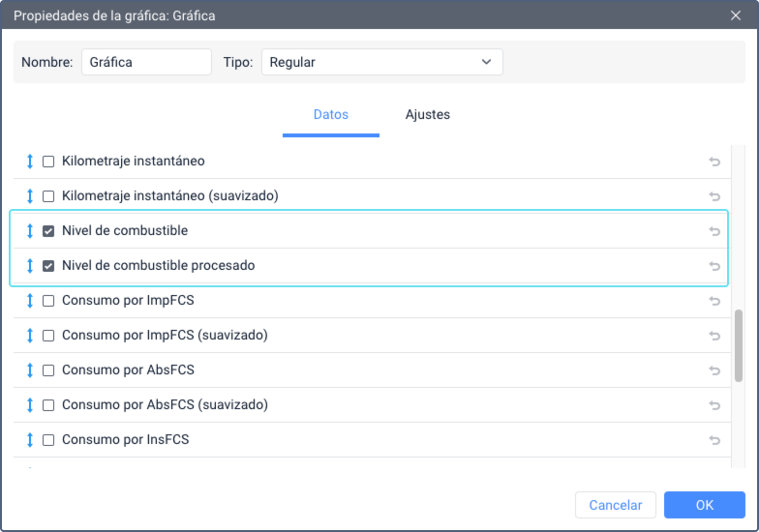The height and width of the screenshot is (532, 759).
Task: Reset the Consumo por ImpFCS row
Action: click(714, 301)
